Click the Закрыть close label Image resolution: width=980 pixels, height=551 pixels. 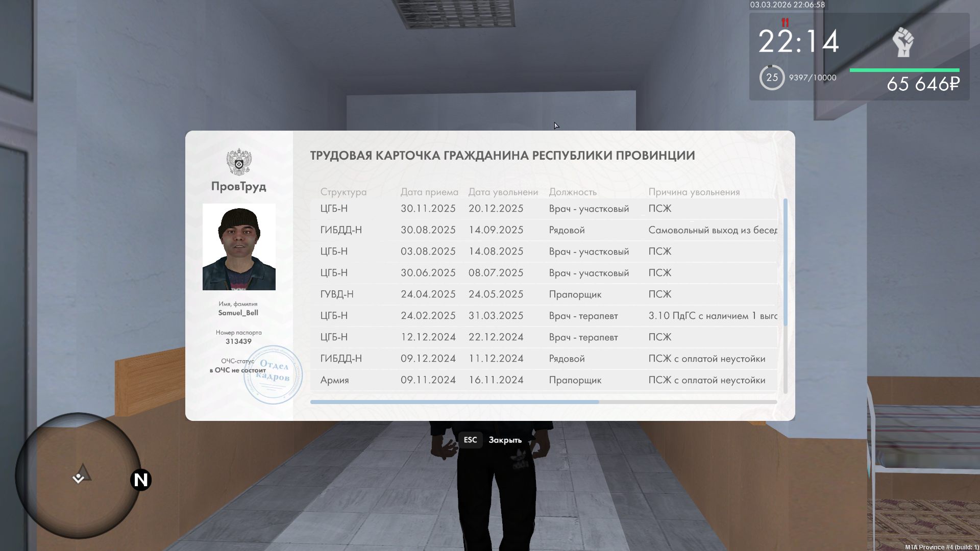[x=505, y=440]
